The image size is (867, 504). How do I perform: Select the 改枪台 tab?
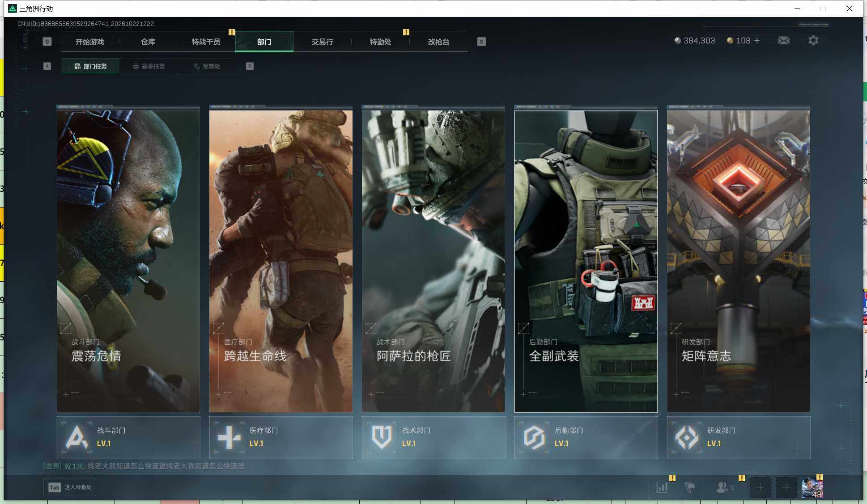click(438, 42)
